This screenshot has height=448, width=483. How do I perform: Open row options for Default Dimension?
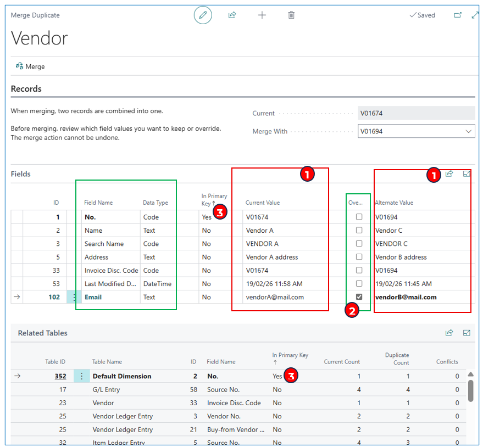[x=81, y=376]
